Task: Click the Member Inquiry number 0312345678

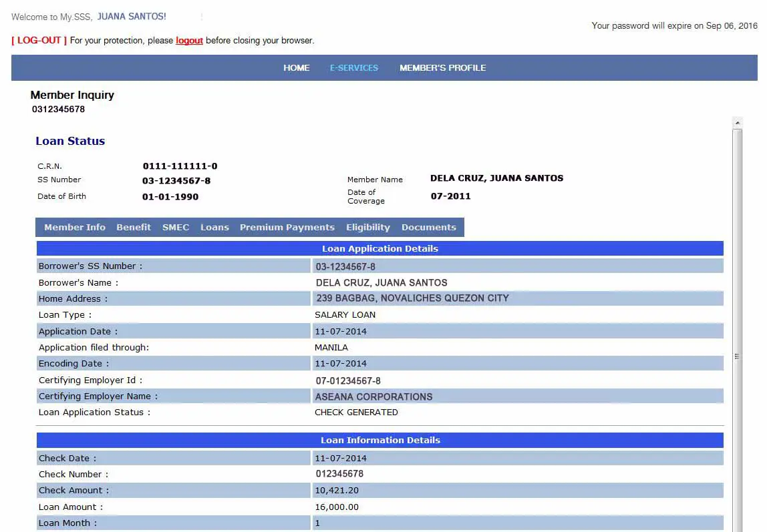Action: [x=58, y=109]
